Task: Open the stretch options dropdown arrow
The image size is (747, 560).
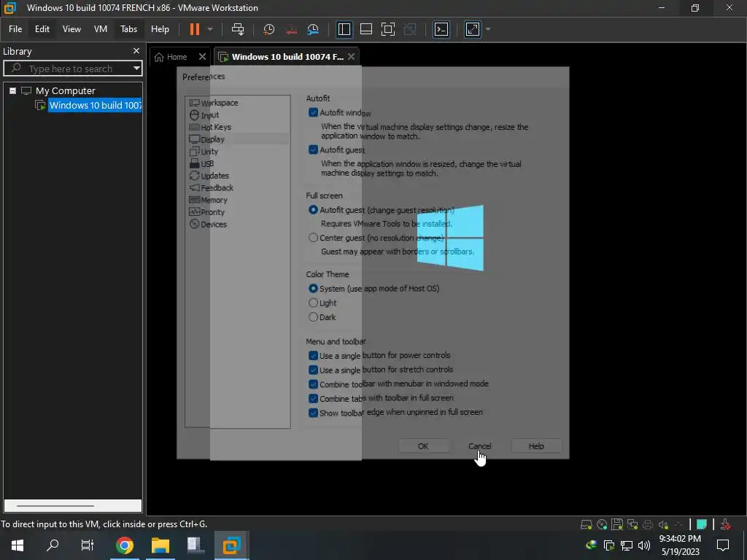Action: [x=488, y=29]
